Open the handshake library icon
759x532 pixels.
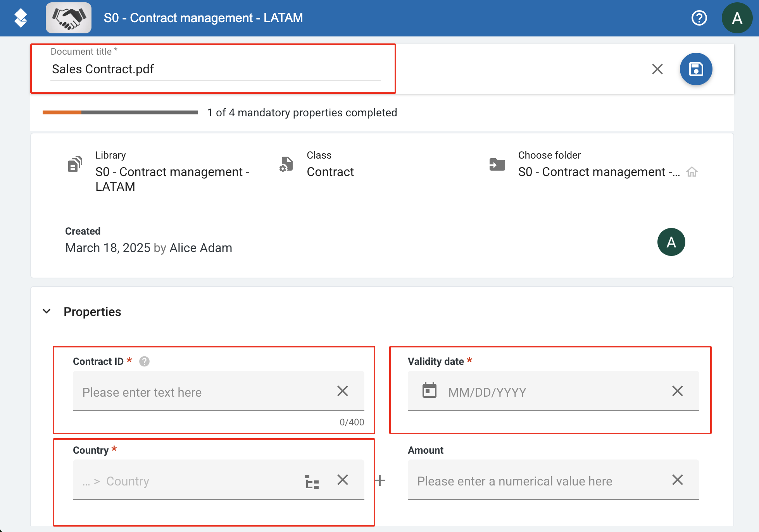pos(69,18)
